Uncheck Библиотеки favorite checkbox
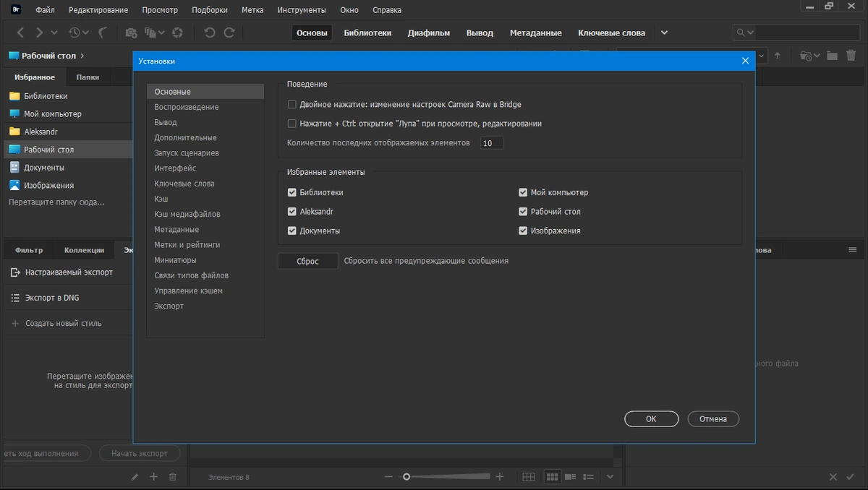The height and width of the screenshot is (490, 868). [x=292, y=193]
